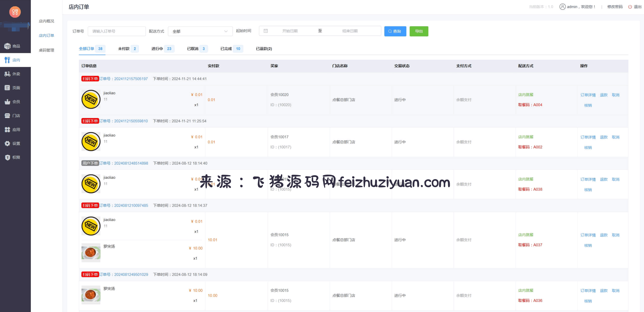
Task: Open the 应用 apps grid icon
Action: click(x=7, y=130)
